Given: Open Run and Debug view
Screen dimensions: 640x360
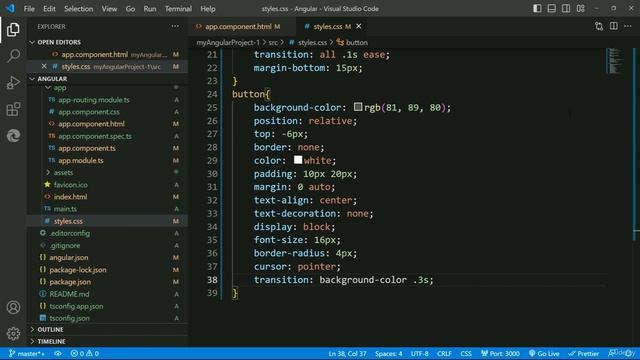Looking at the screenshot, I should tap(13, 82).
